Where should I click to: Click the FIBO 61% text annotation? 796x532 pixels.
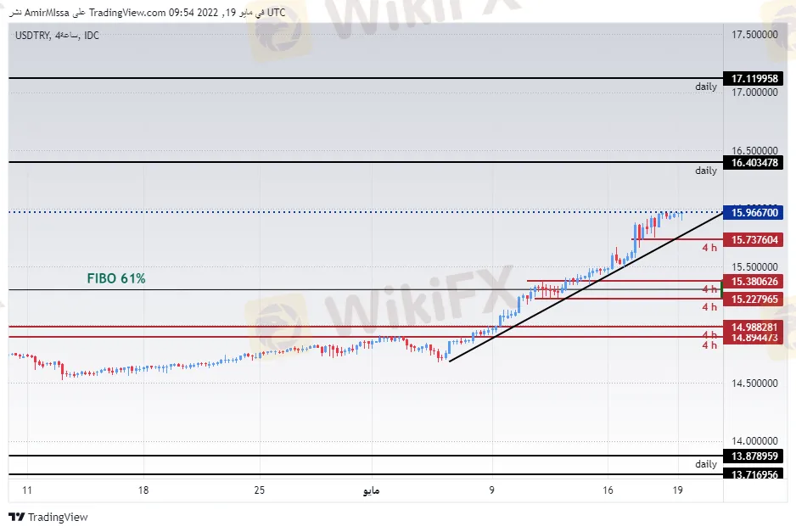116,278
